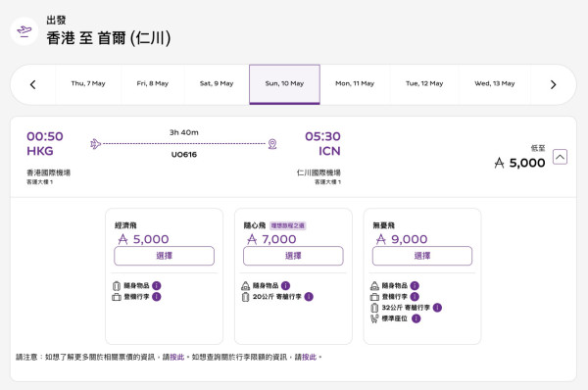Image resolution: width=588 pixels, height=390 pixels.
Task: Go to next week of dates
Action: [x=553, y=84]
